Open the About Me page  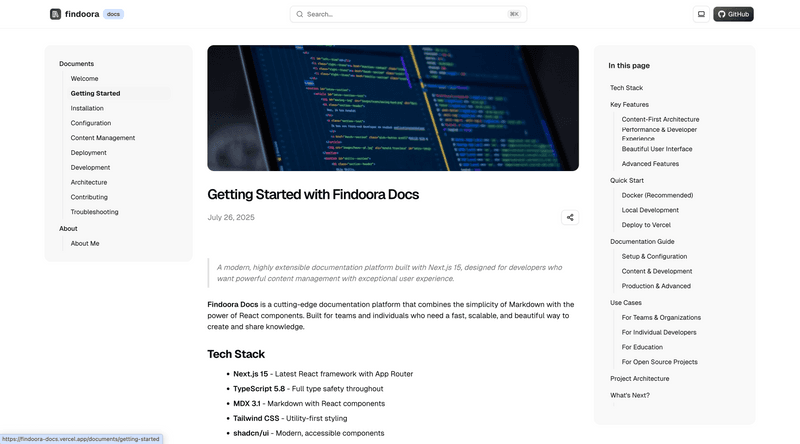[x=85, y=243]
